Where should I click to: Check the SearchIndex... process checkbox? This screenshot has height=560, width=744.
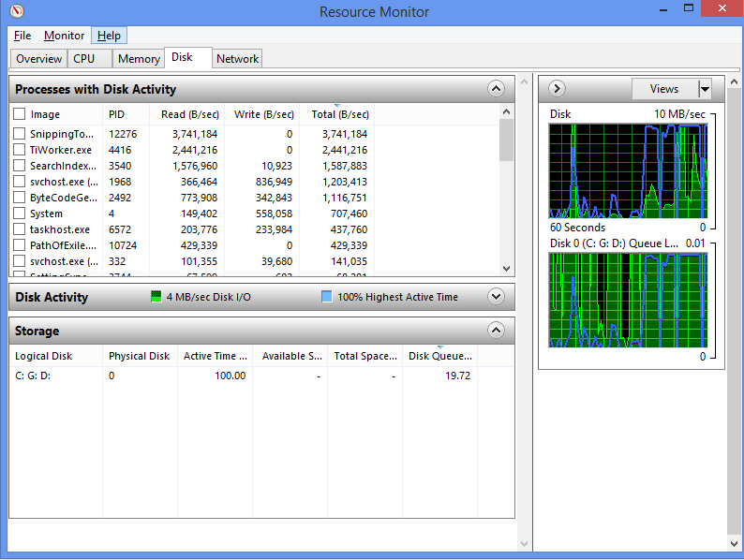(20, 166)
